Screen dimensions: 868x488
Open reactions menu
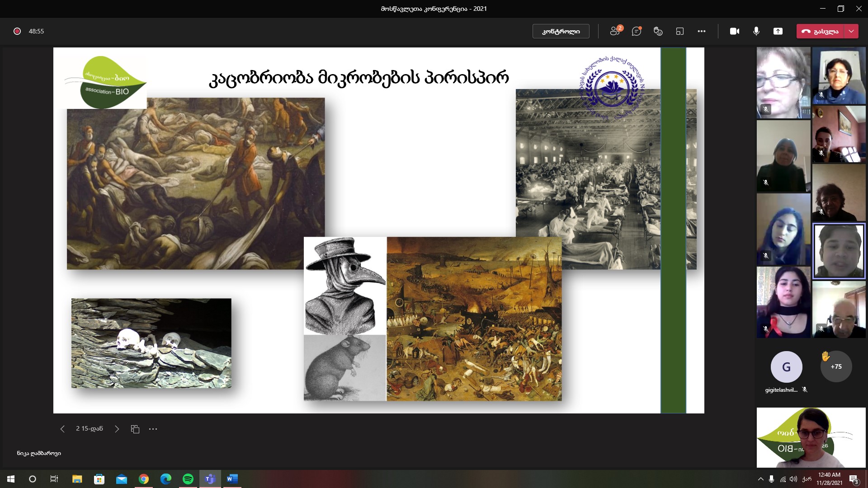click(658, 31)
